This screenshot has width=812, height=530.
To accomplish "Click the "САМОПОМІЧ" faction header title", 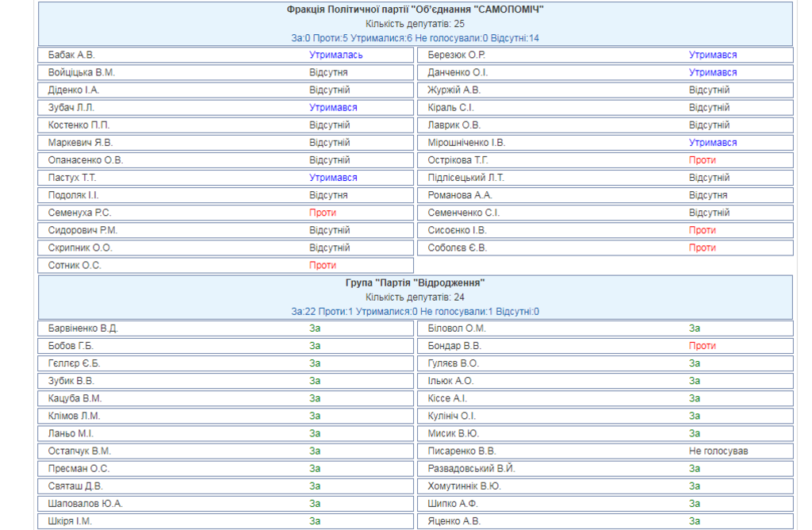I will pos(415,10).
